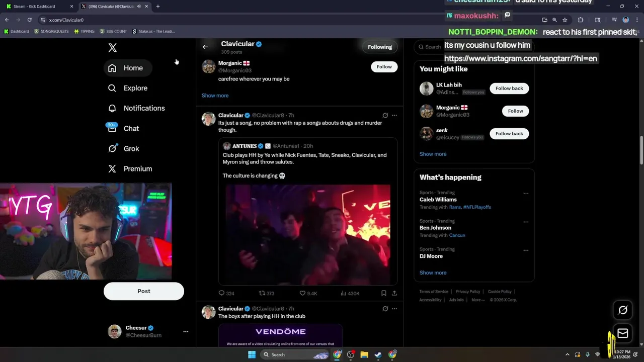Bookmark this page with star icon
644x362 pixels.
pyautogui.click(x=565, y=20)
